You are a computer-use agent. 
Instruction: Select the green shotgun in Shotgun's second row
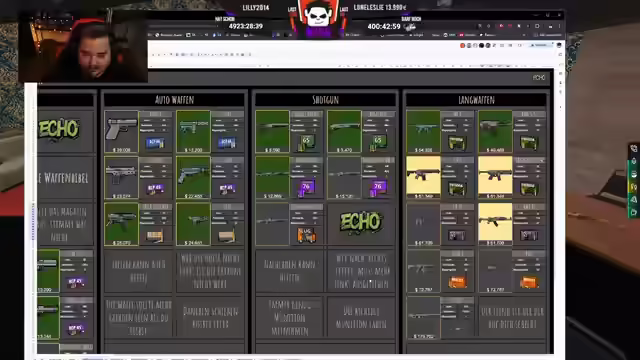[x=272, y=178]
